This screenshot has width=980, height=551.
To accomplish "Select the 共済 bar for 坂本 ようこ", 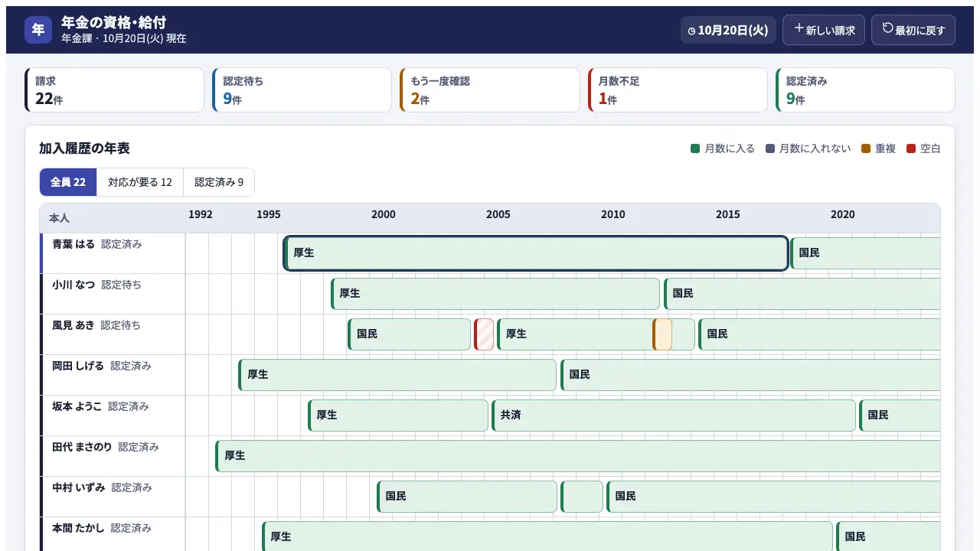I will (x=674, y=416).
